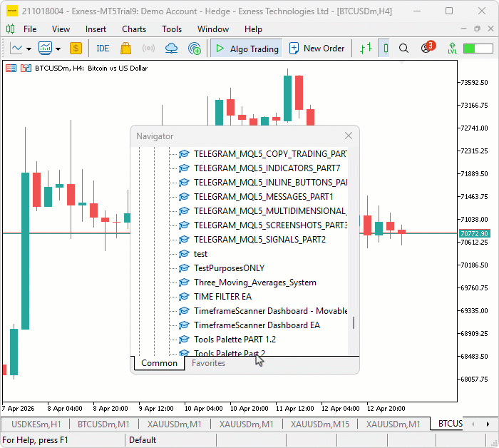Click the radar add-signal icon
The width and height of the screenshot is (499, 448).
[195, 49]
